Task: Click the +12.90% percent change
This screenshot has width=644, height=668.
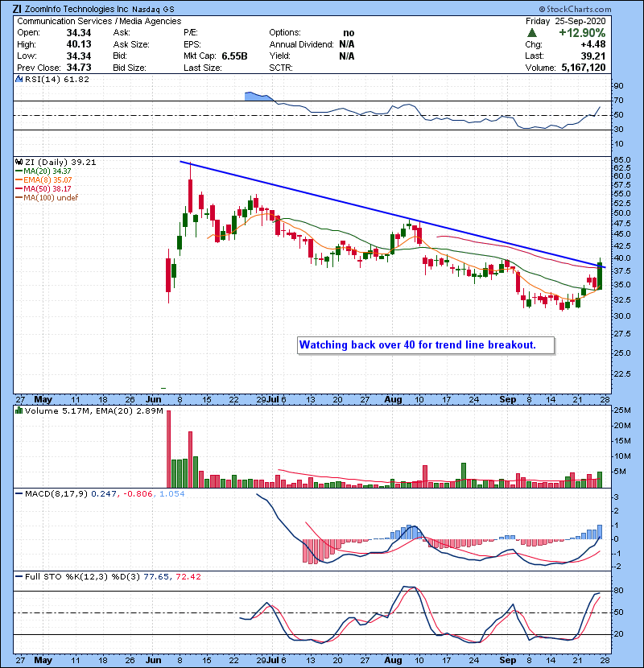Action: pos(582,33)
